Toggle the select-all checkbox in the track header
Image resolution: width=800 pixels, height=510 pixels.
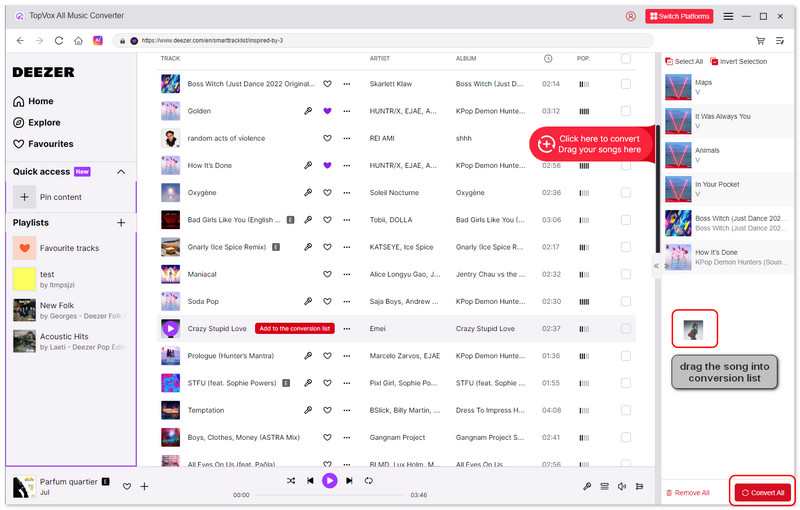click(x=625, y=59)
